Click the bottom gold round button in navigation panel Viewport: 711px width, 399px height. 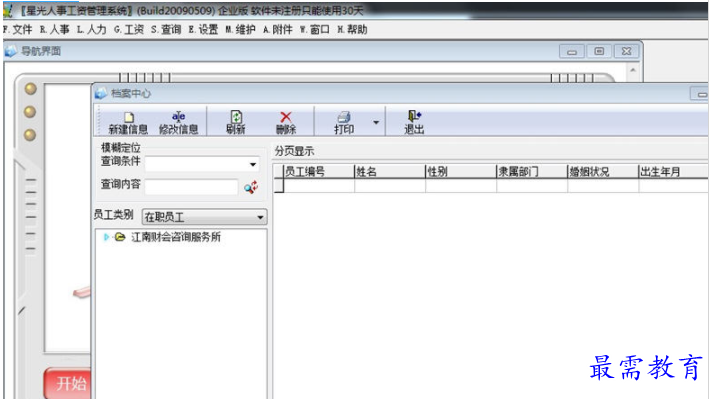[30, 135]
